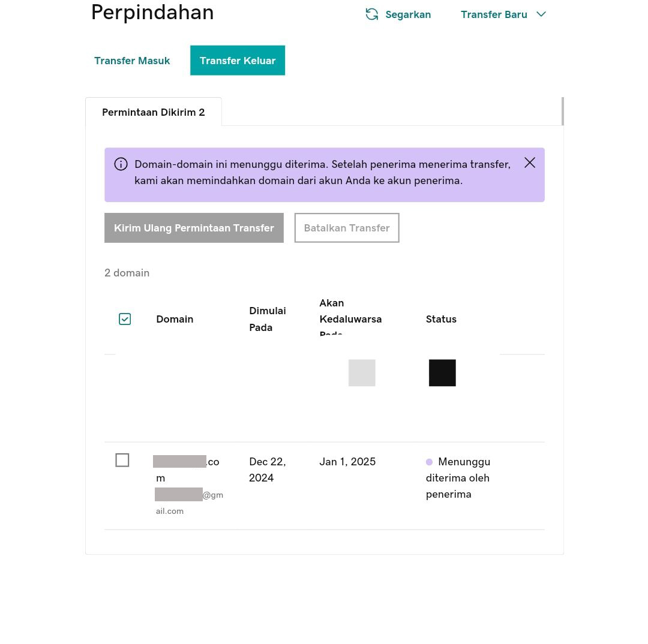Click the black square placeholder under Status
This screenshot has height=644, width=648.
pyautogui.click(x=442, y=373)
